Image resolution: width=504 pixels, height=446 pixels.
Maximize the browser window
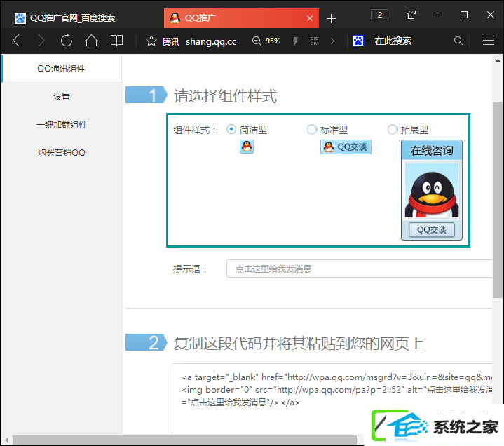[464, 15]
